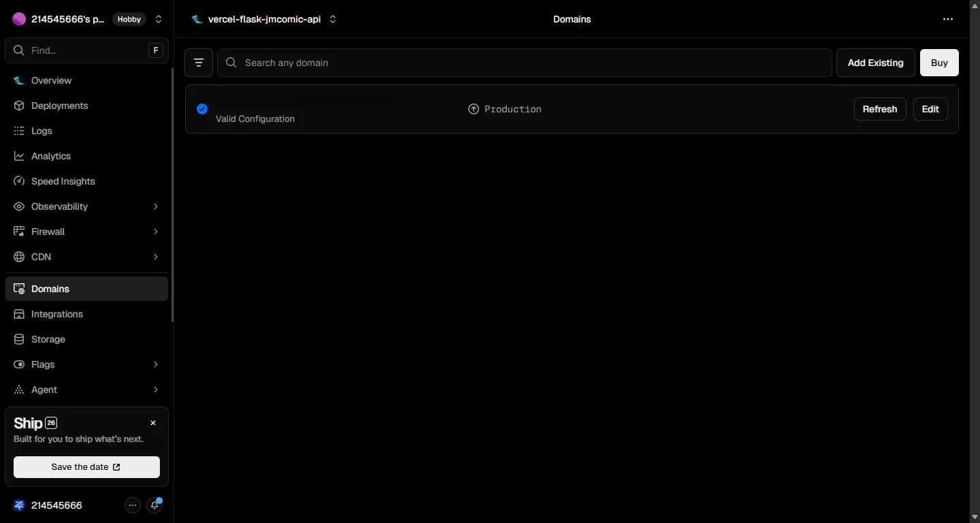The width and height of the screenshot is (980, 523).
Task: Click the Save the date link
Action: (86, 467)
